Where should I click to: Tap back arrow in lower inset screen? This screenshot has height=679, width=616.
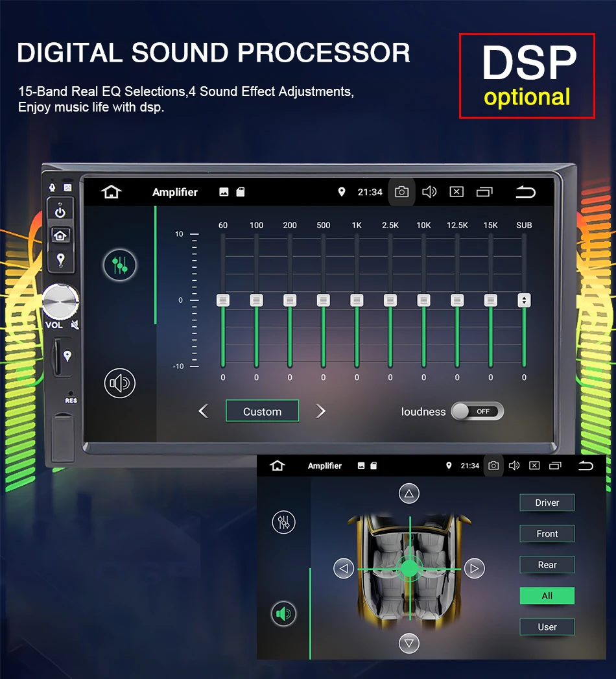point(586,466)
